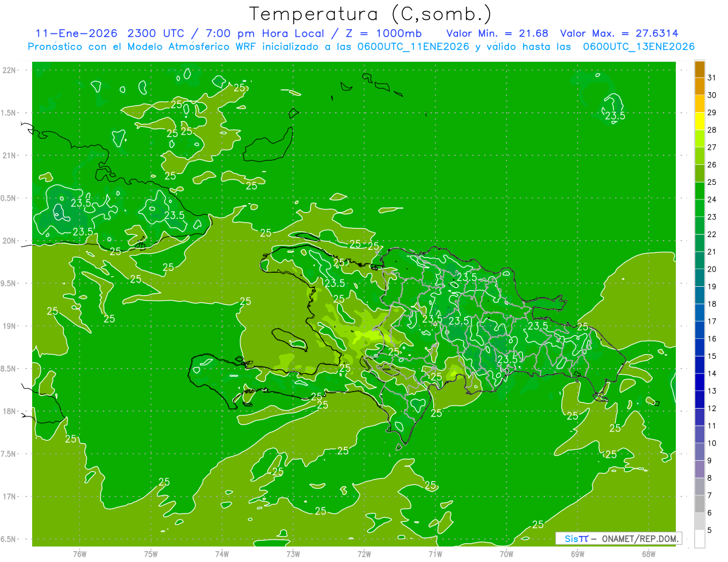Pick the lime swatch between 27 and 28
Screen dimensions: 728x562
(x=699, y=139)
